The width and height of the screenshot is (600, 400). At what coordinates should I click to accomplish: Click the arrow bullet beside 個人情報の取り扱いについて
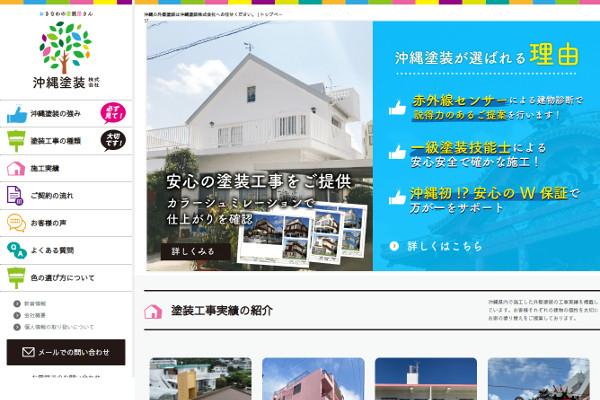click(x=17, y=327)
